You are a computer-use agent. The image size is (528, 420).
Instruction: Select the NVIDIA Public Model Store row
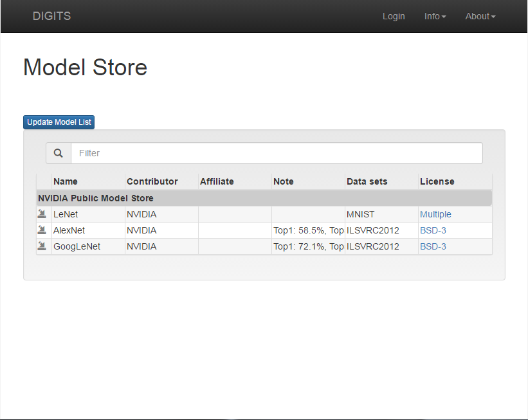click(x=264, y=198)
